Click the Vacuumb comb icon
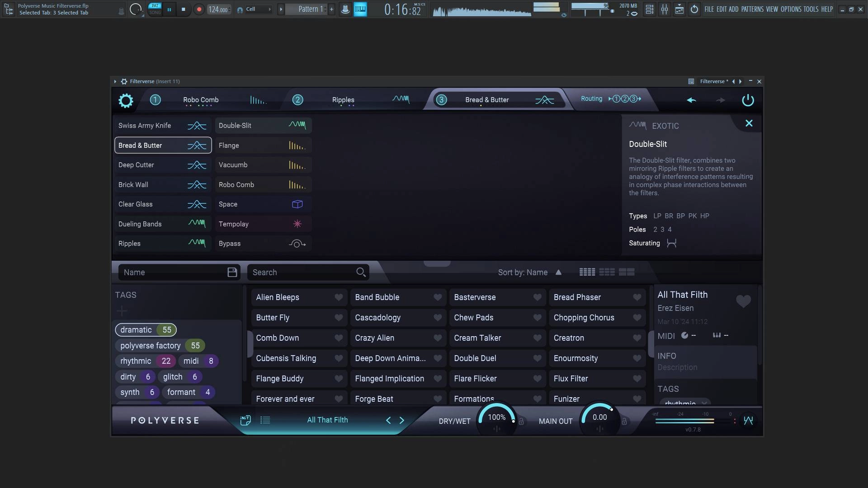Screen dimensions: 868x488 [x=297, y=165]
